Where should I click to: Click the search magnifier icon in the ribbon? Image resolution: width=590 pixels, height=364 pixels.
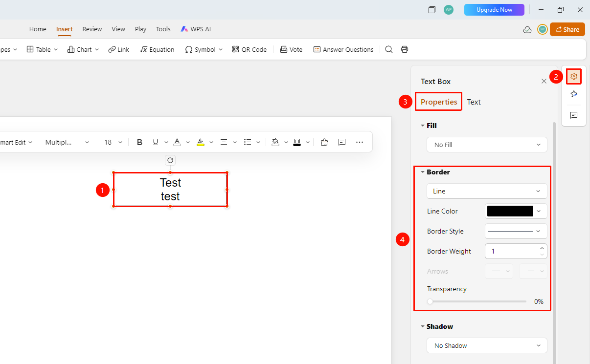coord(389,49)
